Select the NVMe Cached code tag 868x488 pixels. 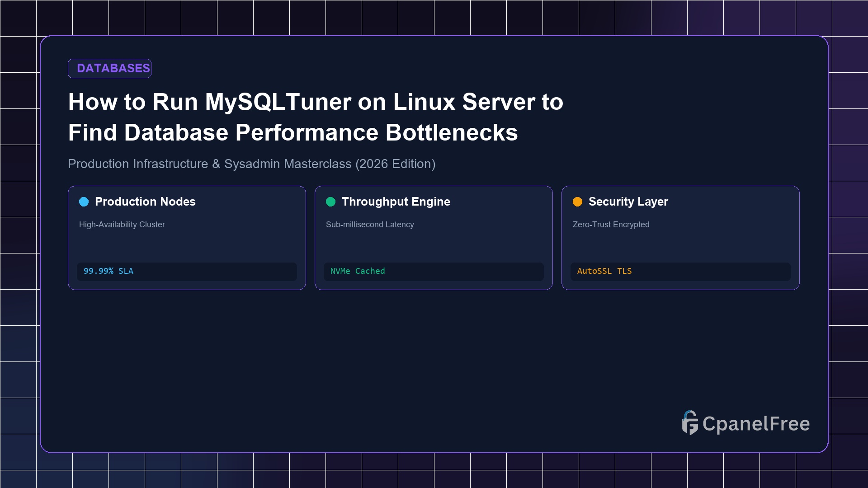434,272
